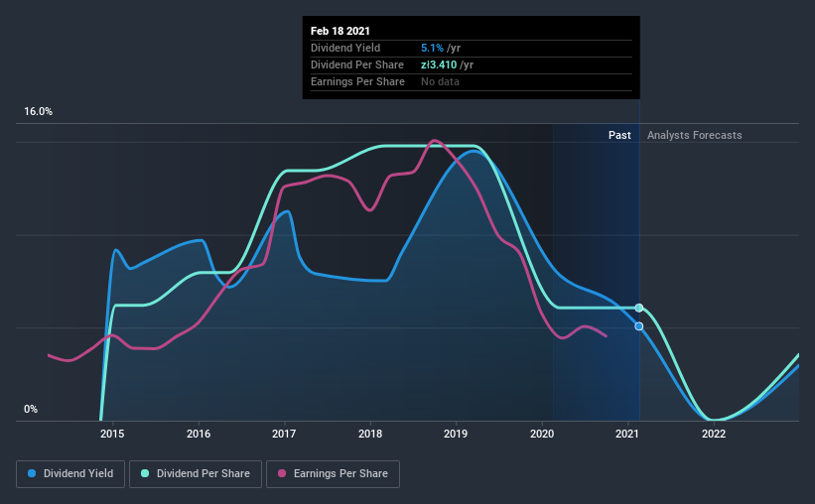The height and width of the screenshot is (504, 815).
Task: Click the Feb 18 2021 tooltip date
Action: pos(340,31)
